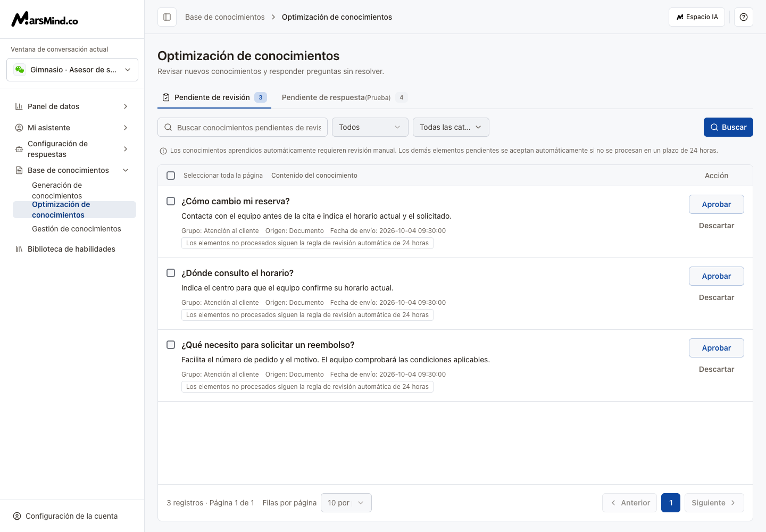The height and width of the screenshot is (532, 766).
Task: Open 'Generación de conocimientos' menu item
Action: (x=74, y=190)
